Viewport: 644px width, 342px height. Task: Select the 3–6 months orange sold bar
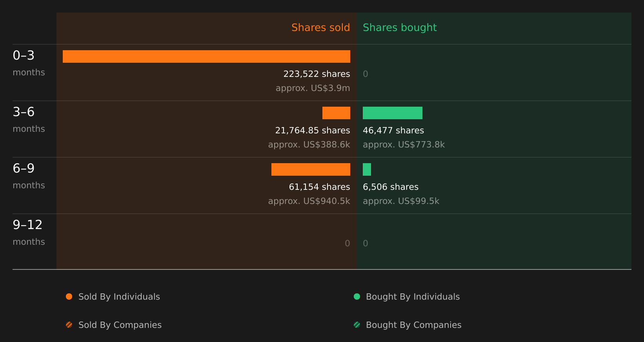[336, 113]
